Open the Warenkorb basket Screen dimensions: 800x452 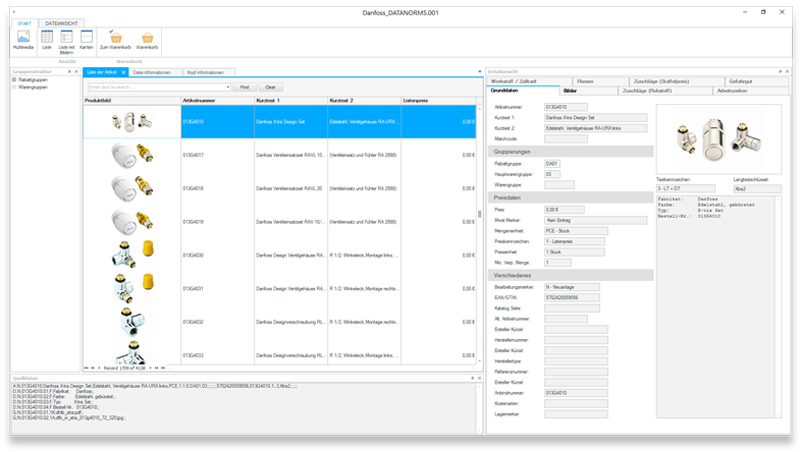147,40
